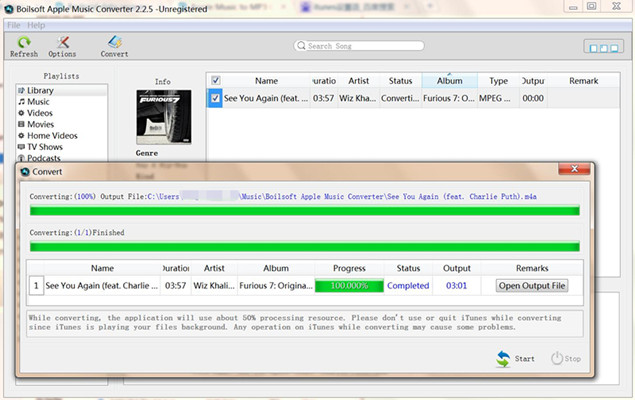Image resolution: width=635 pixels, height=400 pixels.
Task: Click the Videos icon in playlists
Action: (21, 113)
